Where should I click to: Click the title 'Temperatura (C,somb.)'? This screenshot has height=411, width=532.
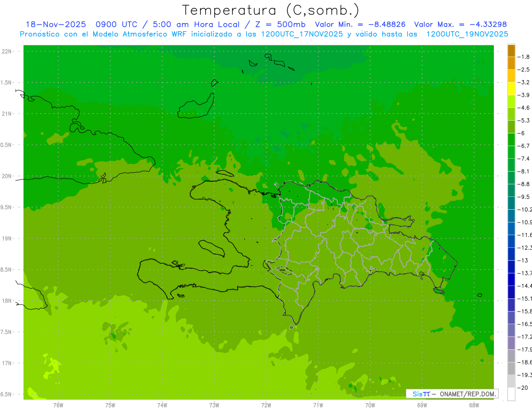click(x=271, y=10)
